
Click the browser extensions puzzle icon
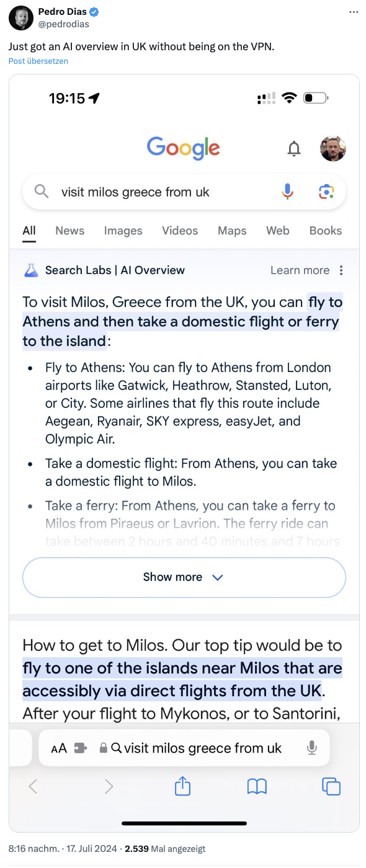(82, 748)
